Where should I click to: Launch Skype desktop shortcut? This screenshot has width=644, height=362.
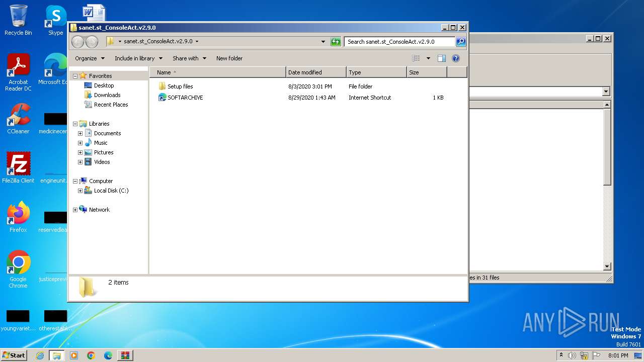pos(56,20)
